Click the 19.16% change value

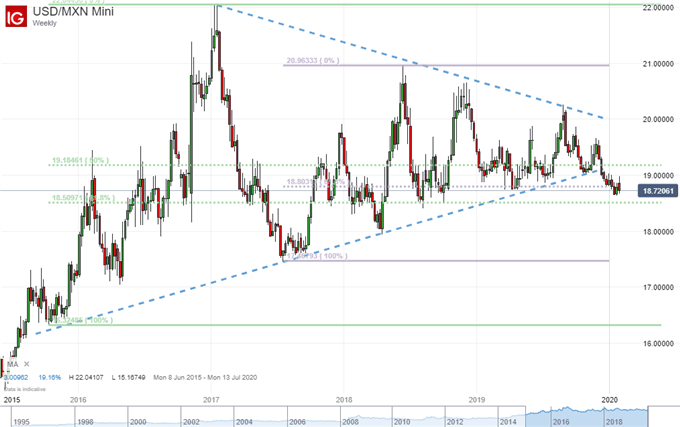coord(49,378)
